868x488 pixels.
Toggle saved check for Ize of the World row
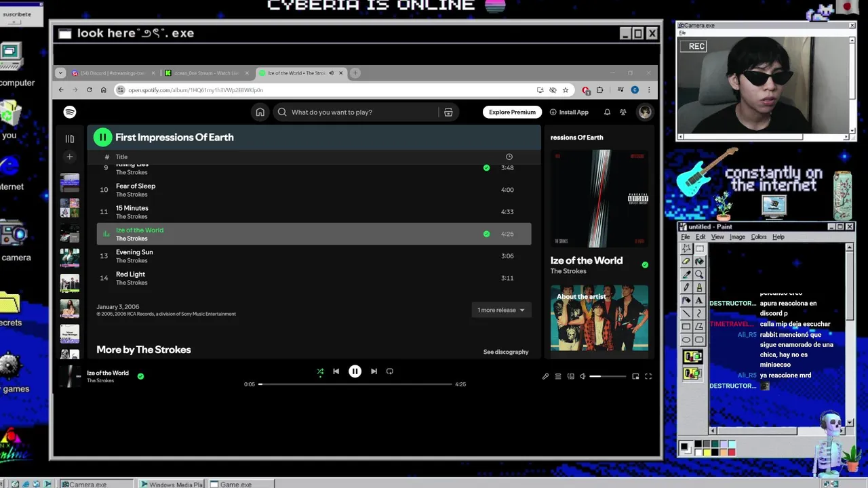tap(486, 234)
